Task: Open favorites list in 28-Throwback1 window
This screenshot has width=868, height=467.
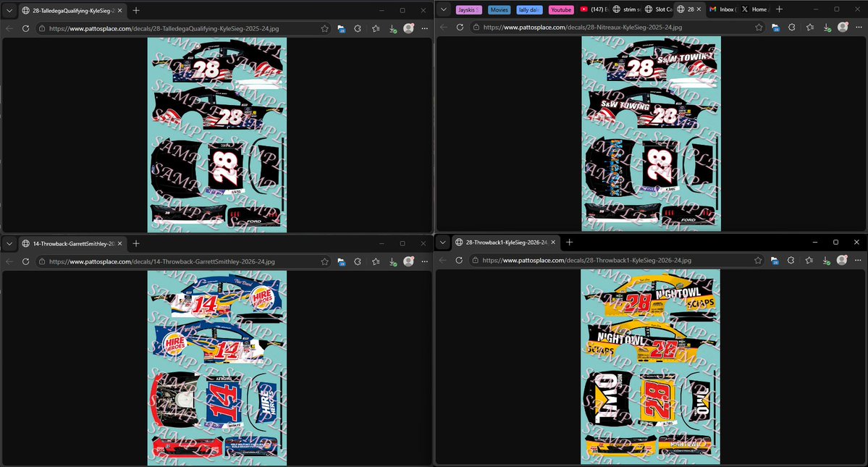Action: [x=809, y=260]
